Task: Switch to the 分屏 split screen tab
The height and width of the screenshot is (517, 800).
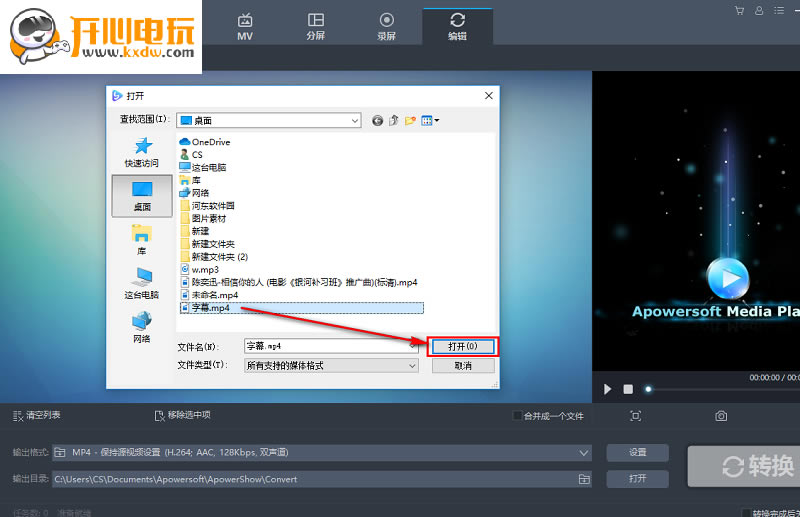Action: 315,26
